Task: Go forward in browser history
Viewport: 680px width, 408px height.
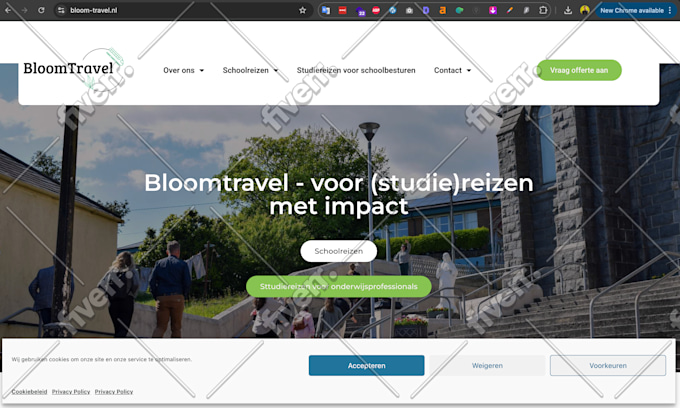Action: pos(24,10)
